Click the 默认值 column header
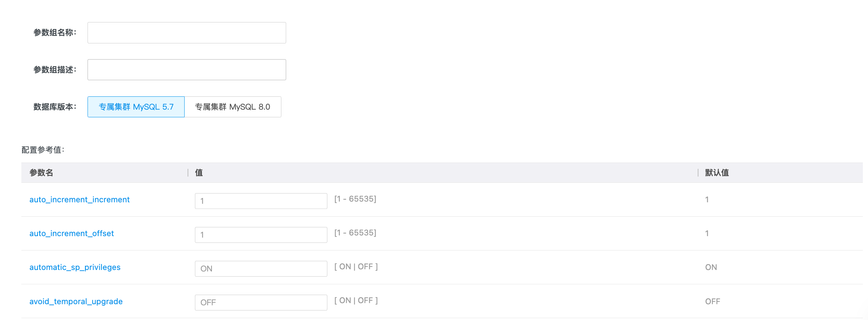868x320 pixels. (x=717, y=173)
